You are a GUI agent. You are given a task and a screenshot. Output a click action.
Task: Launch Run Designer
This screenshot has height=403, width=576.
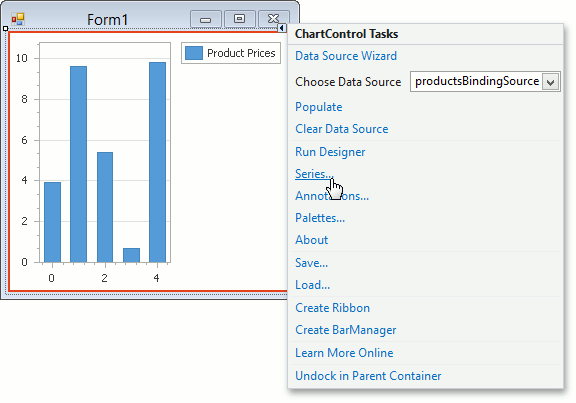click(330, 152)
